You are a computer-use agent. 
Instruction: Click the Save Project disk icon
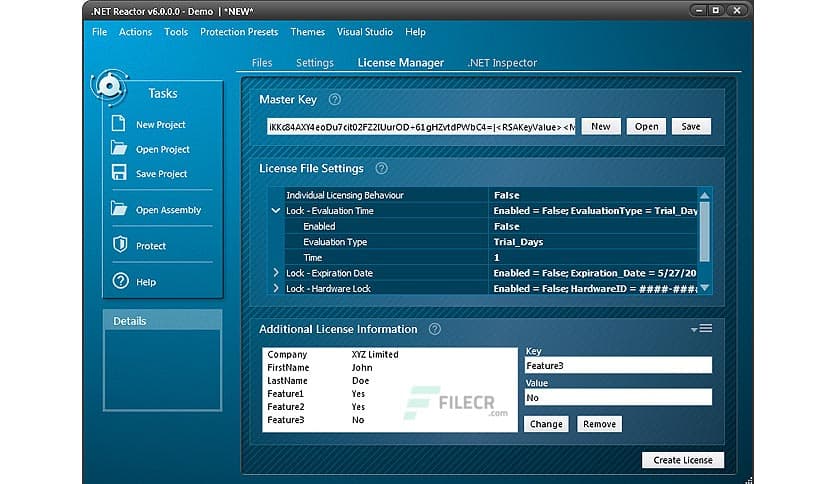(x=120, y=173)
